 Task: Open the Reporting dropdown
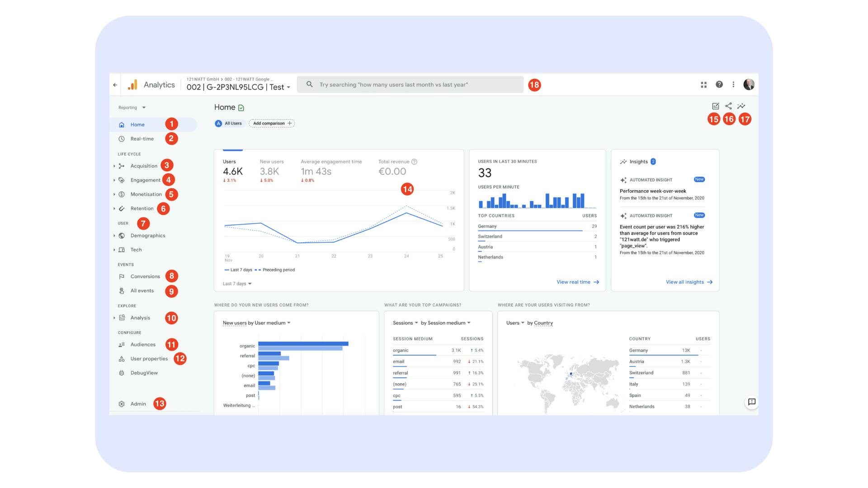tap(131, 108)
